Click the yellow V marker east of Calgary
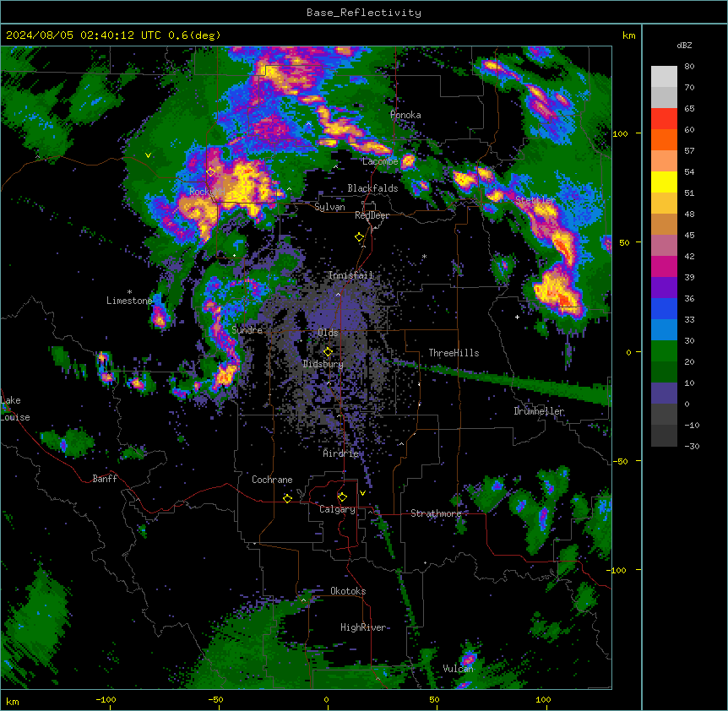This screenshot has height=711, width=728. point(362,493)
